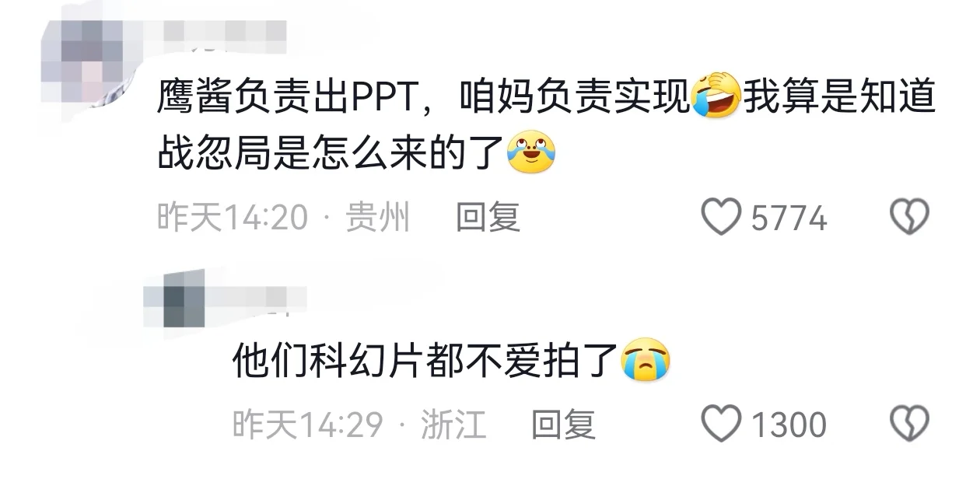Click the 1300 like count
The image size is (980, 479).
click(789, 425)
